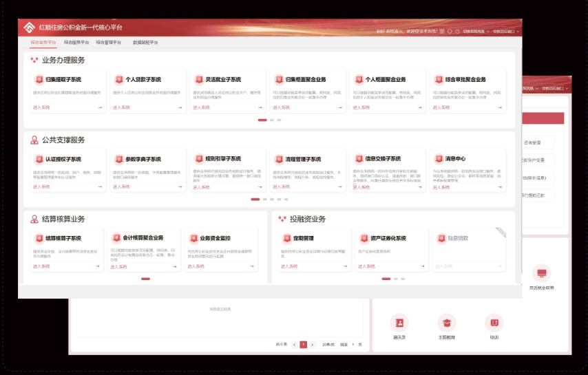Select second carousel dot under 业务办理服务
The height and width of the screenshot is (375, 588).
tap(272, 120)
